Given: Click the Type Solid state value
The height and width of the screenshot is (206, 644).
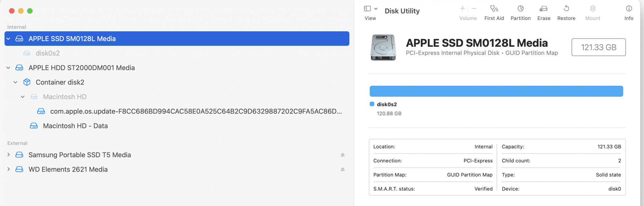Looking at the screenshot, I should [608, 175].
